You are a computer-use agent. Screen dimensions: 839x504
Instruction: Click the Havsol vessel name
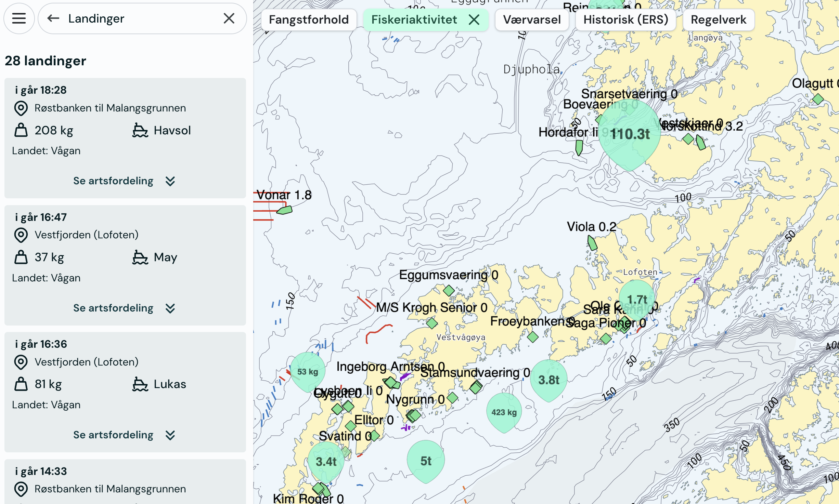point(172,130)
